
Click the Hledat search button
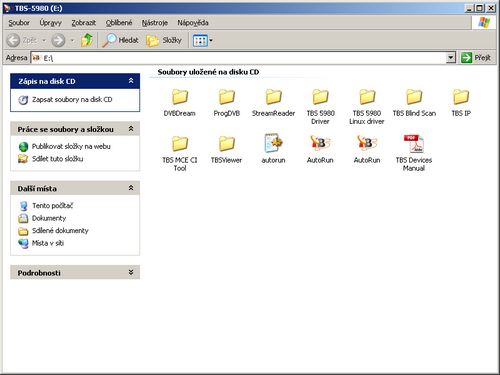pos(120,40)
